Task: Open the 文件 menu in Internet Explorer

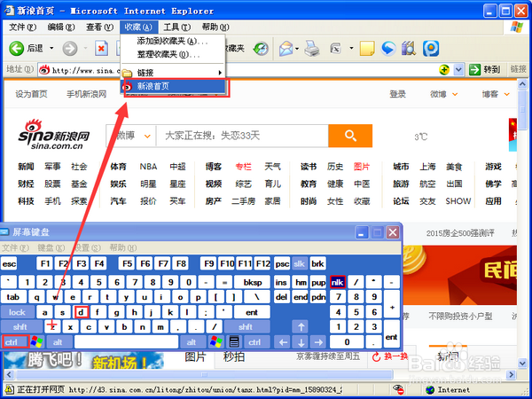Action: click(23, 27)
